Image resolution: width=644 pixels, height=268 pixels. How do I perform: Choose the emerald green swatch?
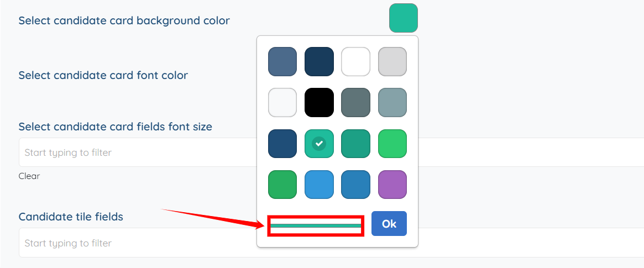click(282, 185)
